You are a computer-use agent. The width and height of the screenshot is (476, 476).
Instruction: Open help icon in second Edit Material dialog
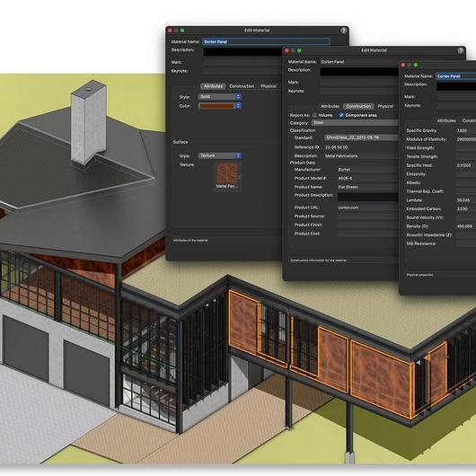click(461, 50)
